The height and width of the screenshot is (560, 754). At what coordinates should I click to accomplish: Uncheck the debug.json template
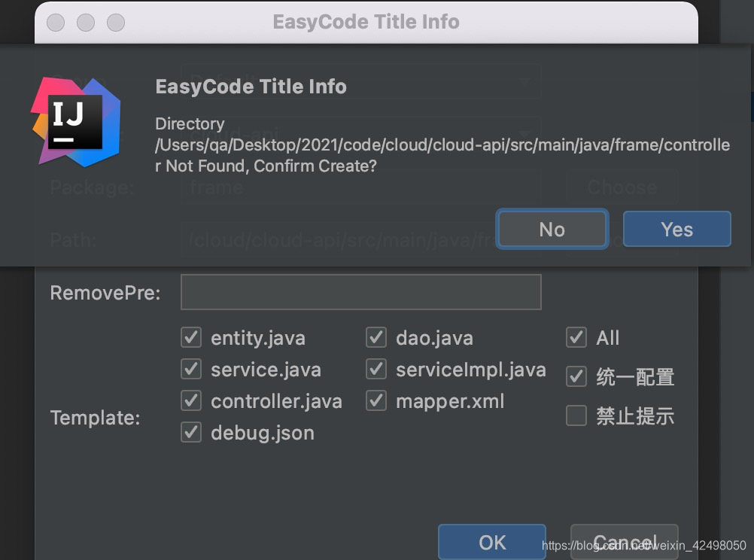coord(191,433)
